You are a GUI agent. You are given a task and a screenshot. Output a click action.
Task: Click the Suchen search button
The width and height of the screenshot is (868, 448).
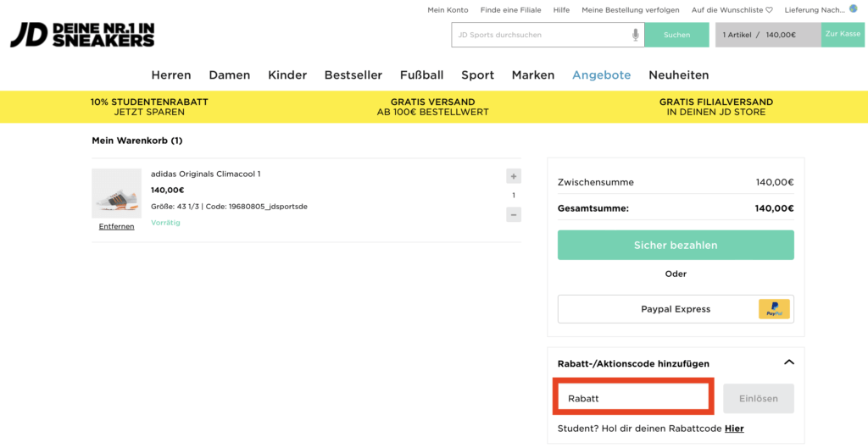[x=677, y=35]
